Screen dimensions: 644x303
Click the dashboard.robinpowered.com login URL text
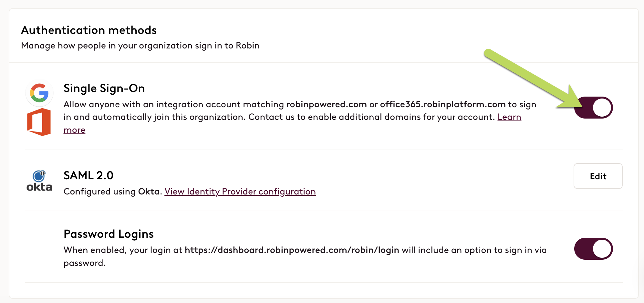(x=292, y=250)
